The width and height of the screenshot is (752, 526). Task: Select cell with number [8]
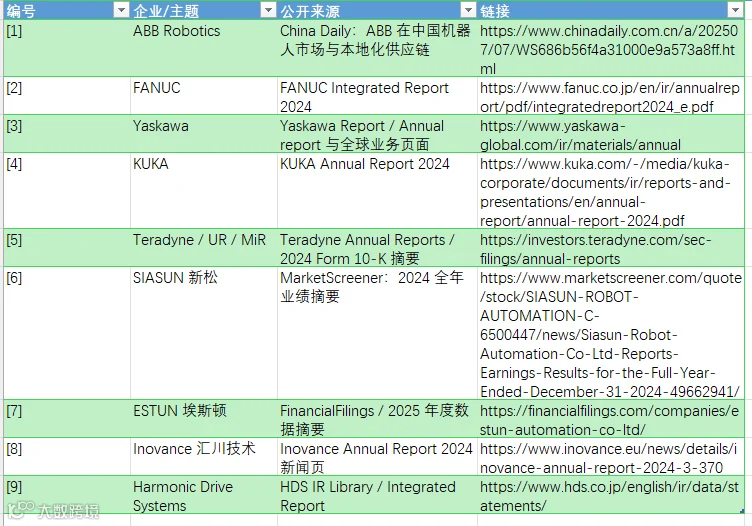[x=67, y=456]
